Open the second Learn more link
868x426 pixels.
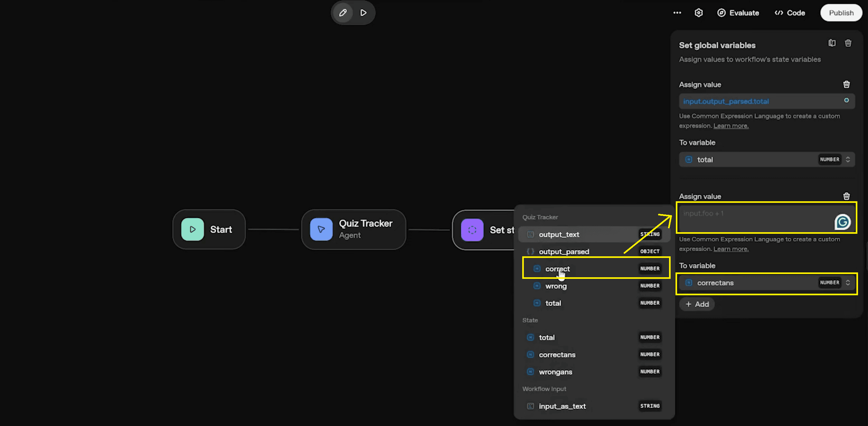[x=731, y=249]
